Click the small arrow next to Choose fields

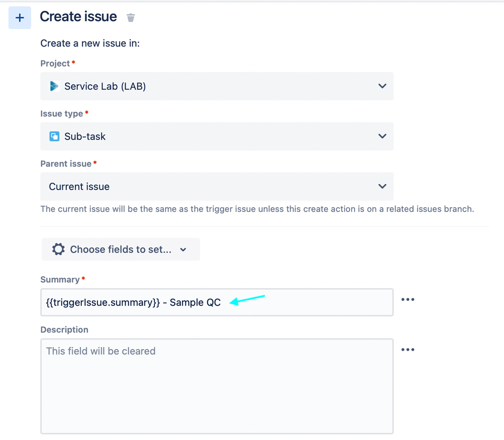tap(183, 249)
